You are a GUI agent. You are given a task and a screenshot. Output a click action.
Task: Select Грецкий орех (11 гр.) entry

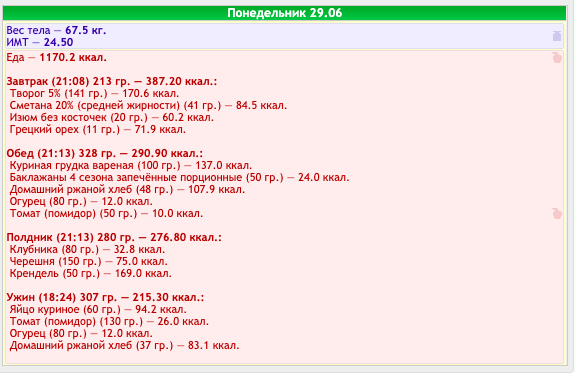coord(98,129)
